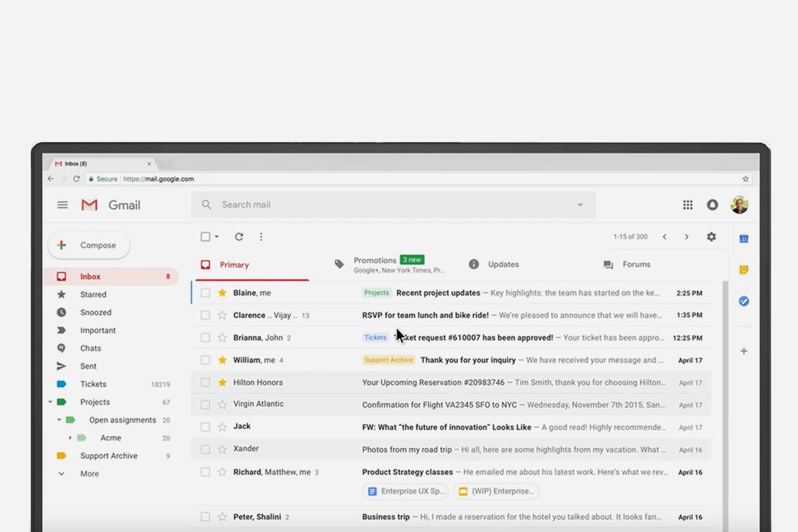798x532 pixels.
Task: Close the Inbox browser tab
Action: (x=149, y=164)
